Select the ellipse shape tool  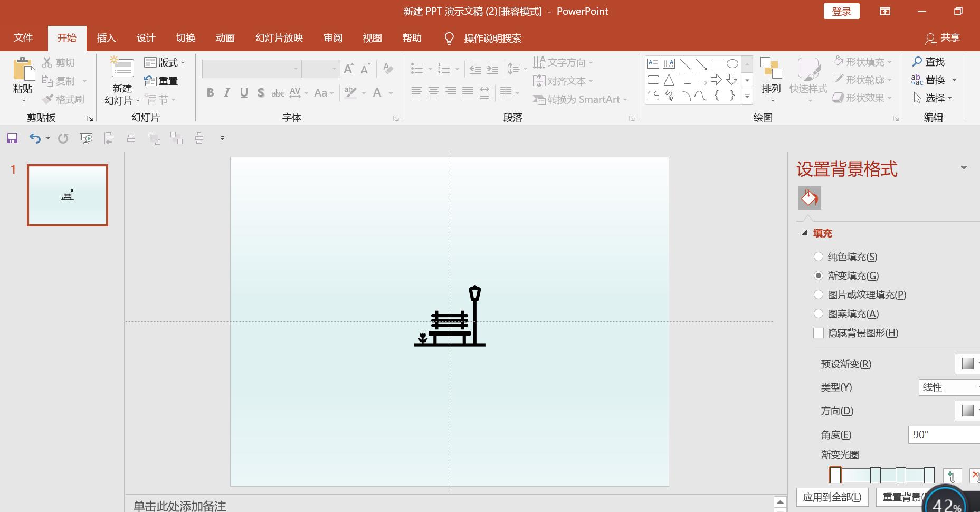tap(732, 63)
